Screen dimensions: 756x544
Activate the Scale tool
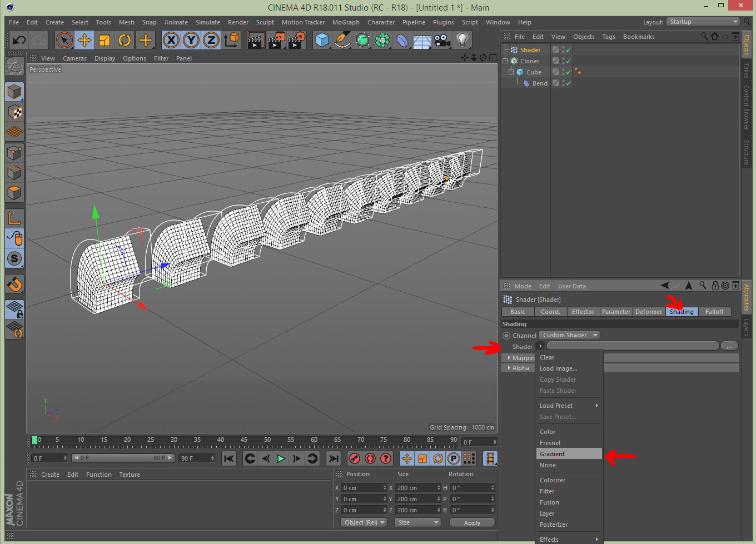105,40
